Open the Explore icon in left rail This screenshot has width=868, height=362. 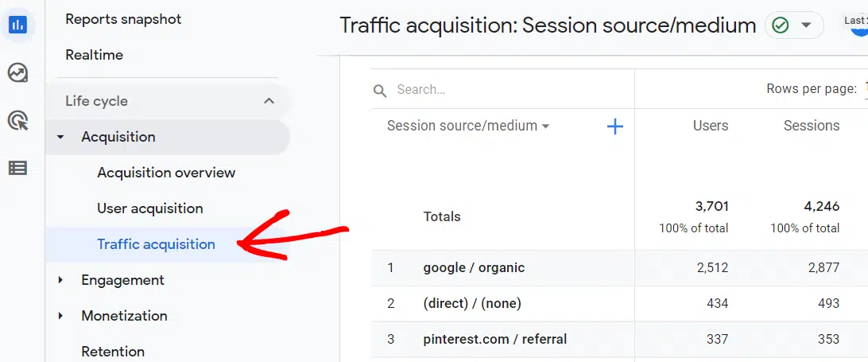point(17,73)
